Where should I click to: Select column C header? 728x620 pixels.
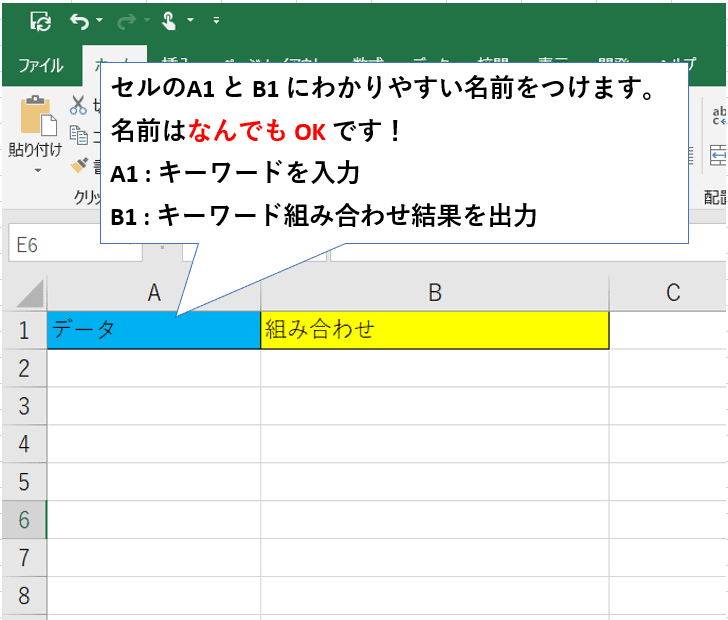pyautogui.click(x=672, y=292)
